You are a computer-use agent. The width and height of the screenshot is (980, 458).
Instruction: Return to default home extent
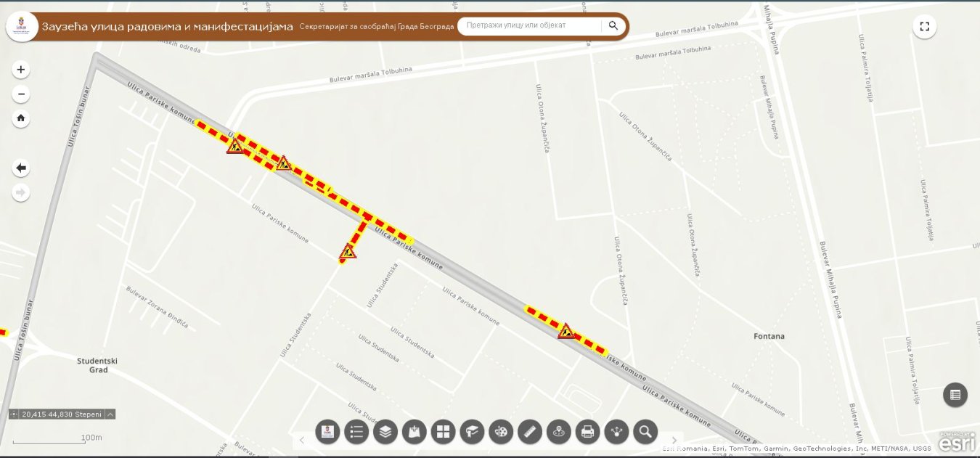[x=21, y=118]
